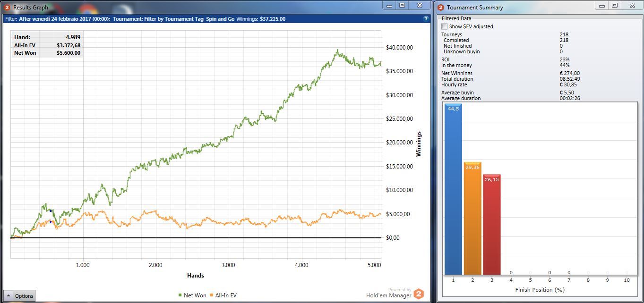Viewport: 644px width, 303px height.
Task: Minimize the Results Graph window
Action: coord(389,5)
